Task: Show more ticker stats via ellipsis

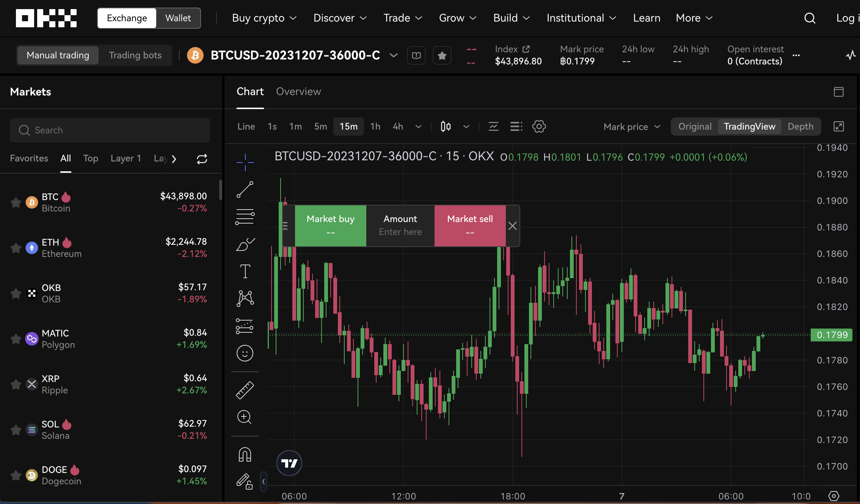Action: click(796, 55)
